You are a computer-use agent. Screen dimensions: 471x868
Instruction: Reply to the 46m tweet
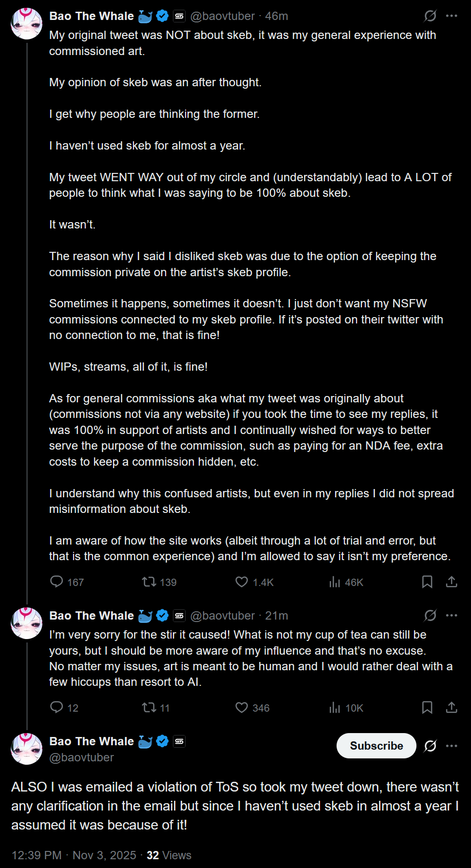point(57,582)
